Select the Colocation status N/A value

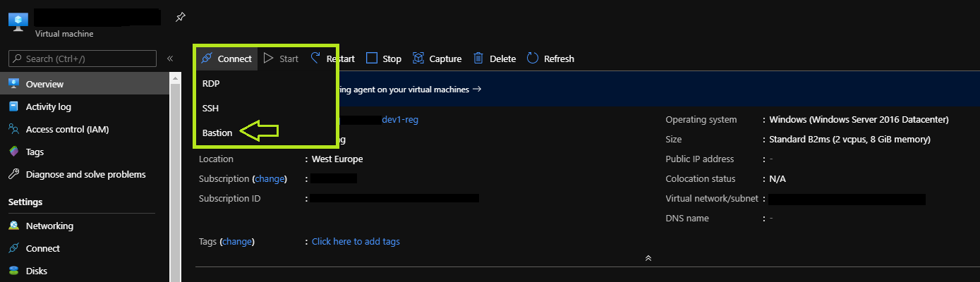778,179
